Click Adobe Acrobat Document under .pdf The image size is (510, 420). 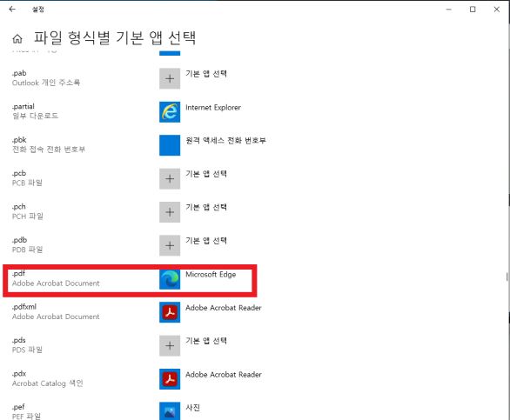click(x=56, y=283)
